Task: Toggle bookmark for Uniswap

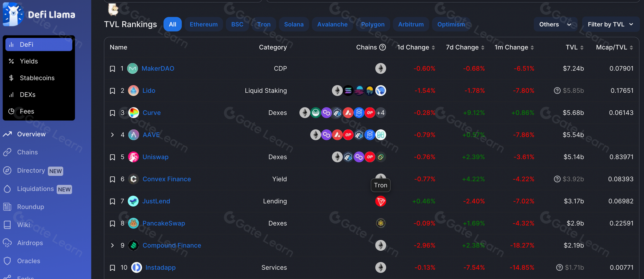Action: [x=112, y=157]
